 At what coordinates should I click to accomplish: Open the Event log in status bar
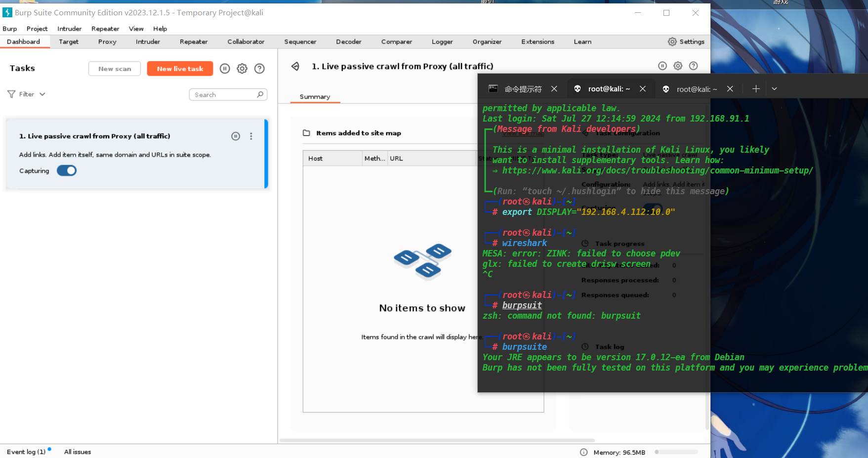point(26,452)
